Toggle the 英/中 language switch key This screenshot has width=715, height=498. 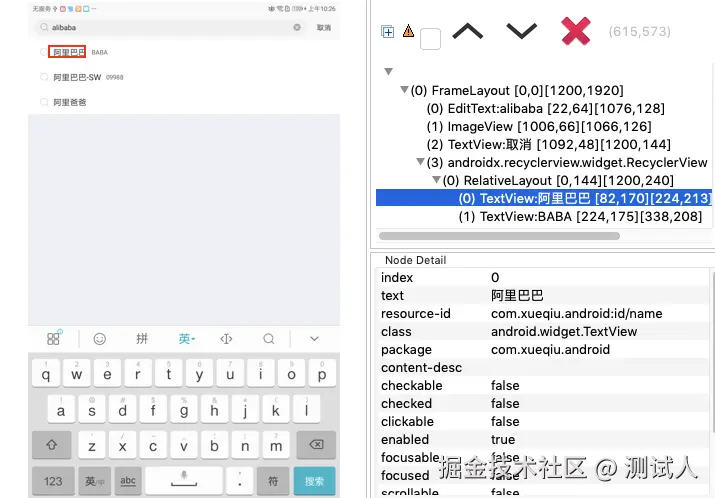94,481
